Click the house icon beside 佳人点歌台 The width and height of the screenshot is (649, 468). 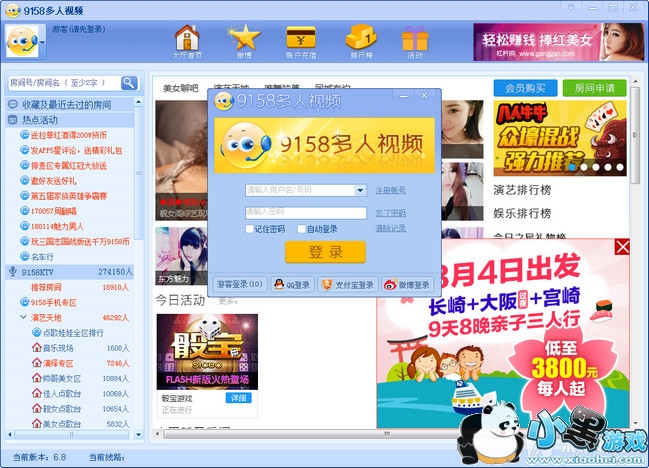(x=37, y=393)
